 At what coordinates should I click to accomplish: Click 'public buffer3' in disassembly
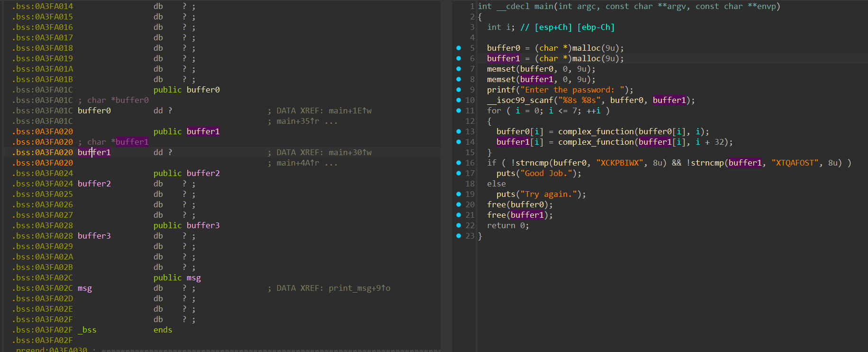(187, 225)
